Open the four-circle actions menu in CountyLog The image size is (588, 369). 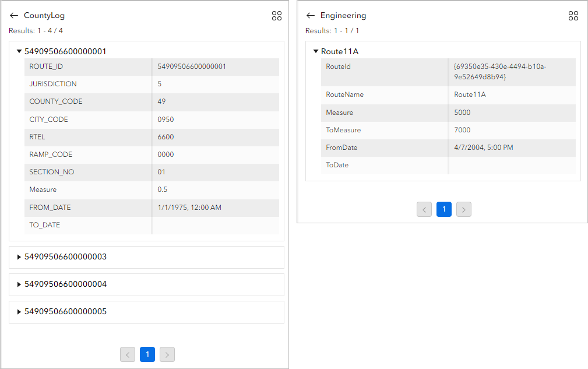point(277,16)
